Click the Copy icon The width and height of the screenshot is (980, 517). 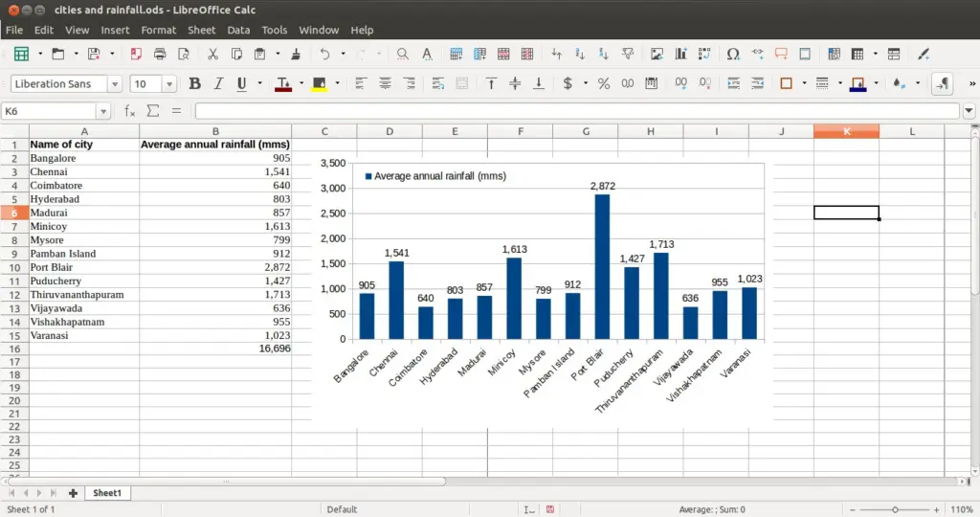point(236,55)
